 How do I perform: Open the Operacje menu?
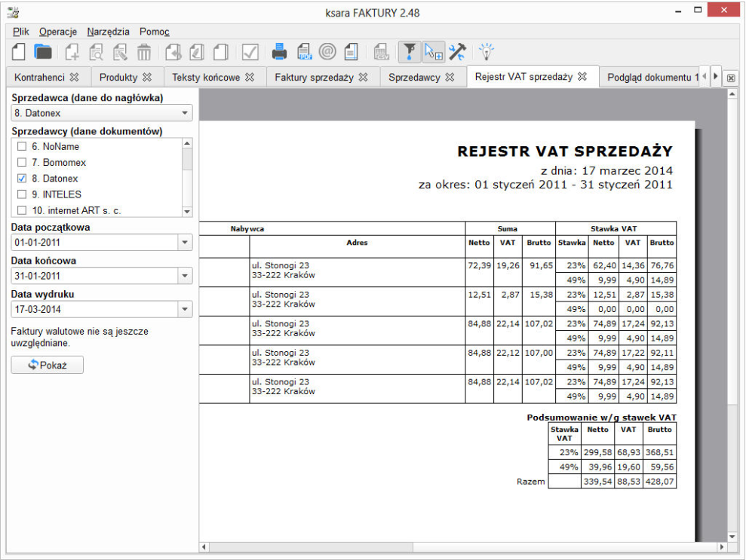[x=58, y=32]
